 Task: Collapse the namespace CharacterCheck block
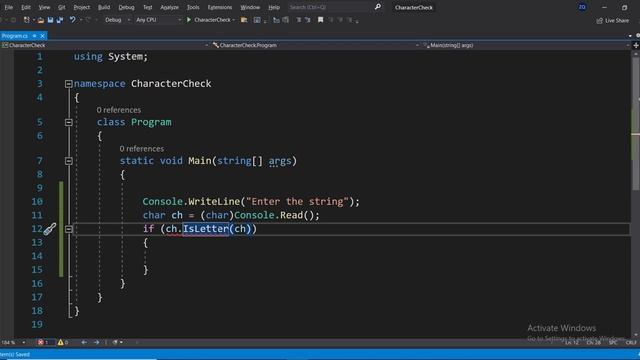(x=69, y=84)
